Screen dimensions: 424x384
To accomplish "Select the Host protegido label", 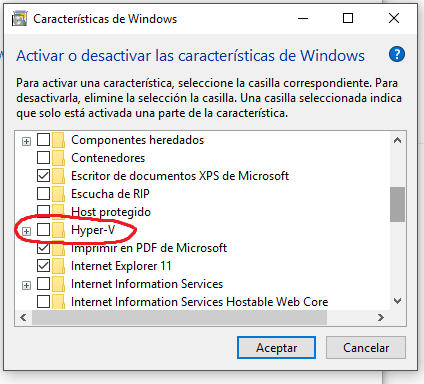I will tap(111, 212).
